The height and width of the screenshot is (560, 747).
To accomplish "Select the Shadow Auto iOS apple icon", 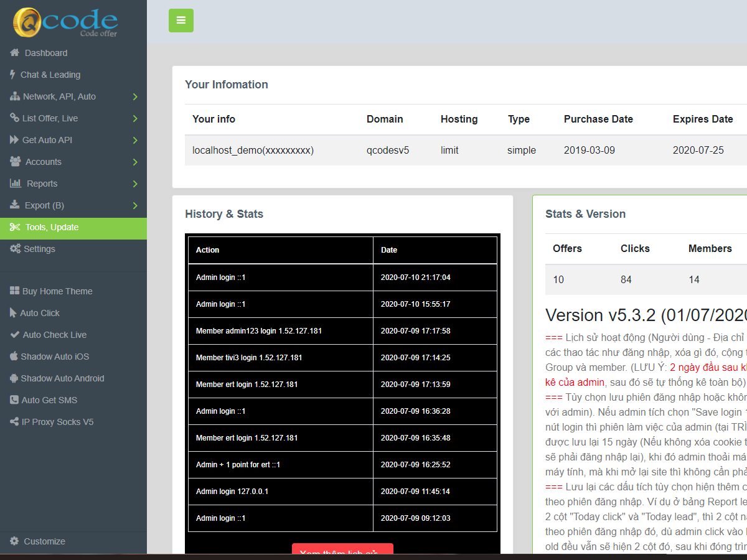I will tap(14, 357).
